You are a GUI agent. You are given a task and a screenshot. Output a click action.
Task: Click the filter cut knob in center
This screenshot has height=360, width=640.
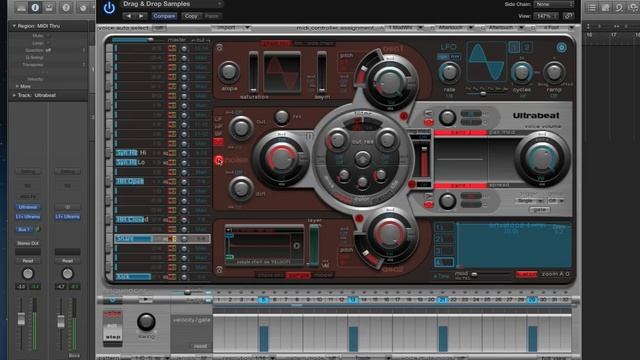coord(337,140)
